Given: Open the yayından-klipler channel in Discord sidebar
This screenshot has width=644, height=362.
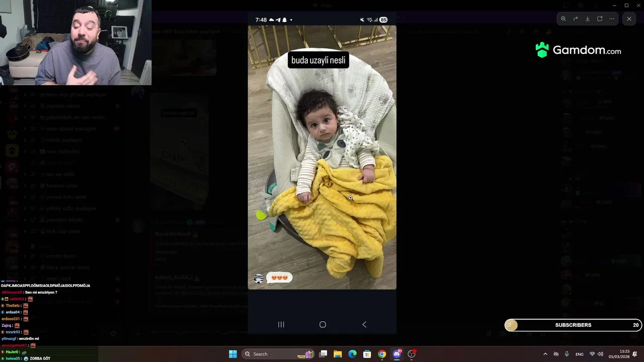Looking at the screenshot, I should 64,220.
